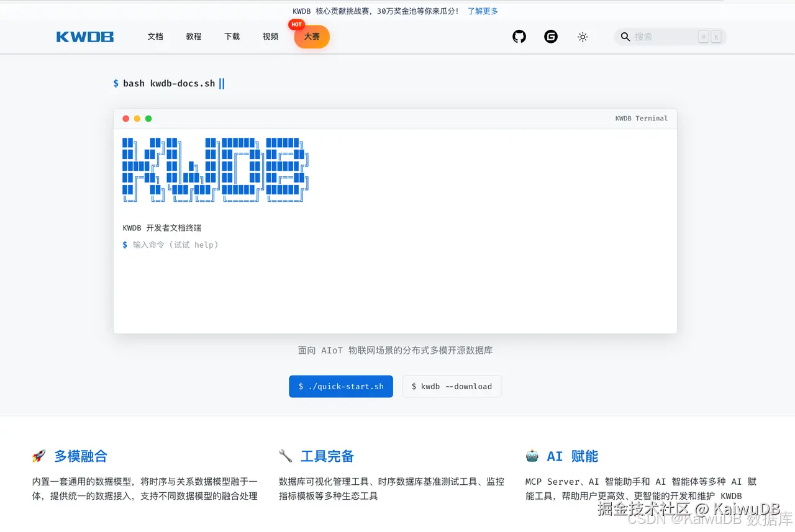Click the green dot on KWDB Terminal
The width and height of the screenshot is (795, 532).
148,118
